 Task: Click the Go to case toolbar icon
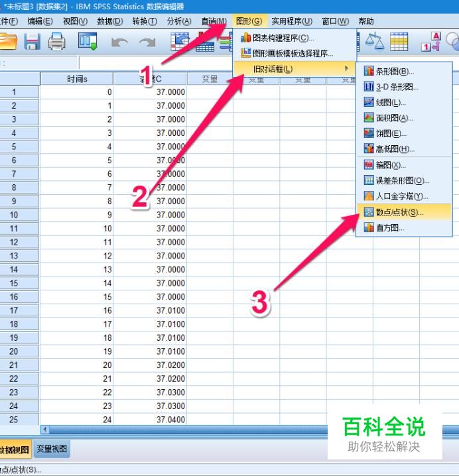(x=180, y=42)
